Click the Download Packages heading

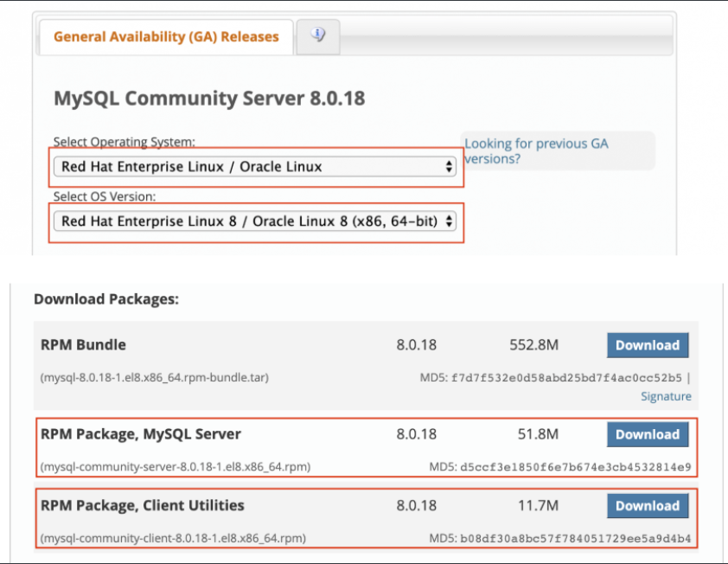(x=106, y=298)
